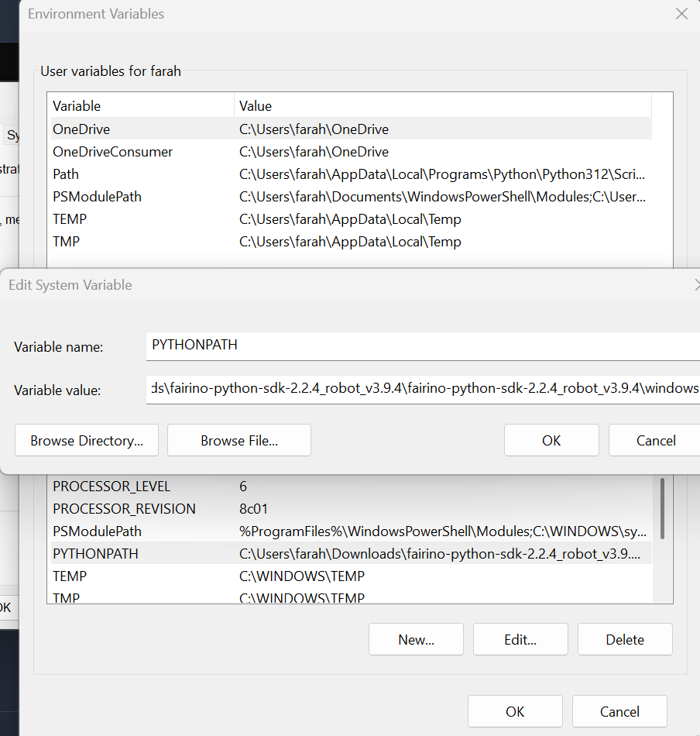
Task: Click the Variable name input field
Action: [x=422, y=346]
